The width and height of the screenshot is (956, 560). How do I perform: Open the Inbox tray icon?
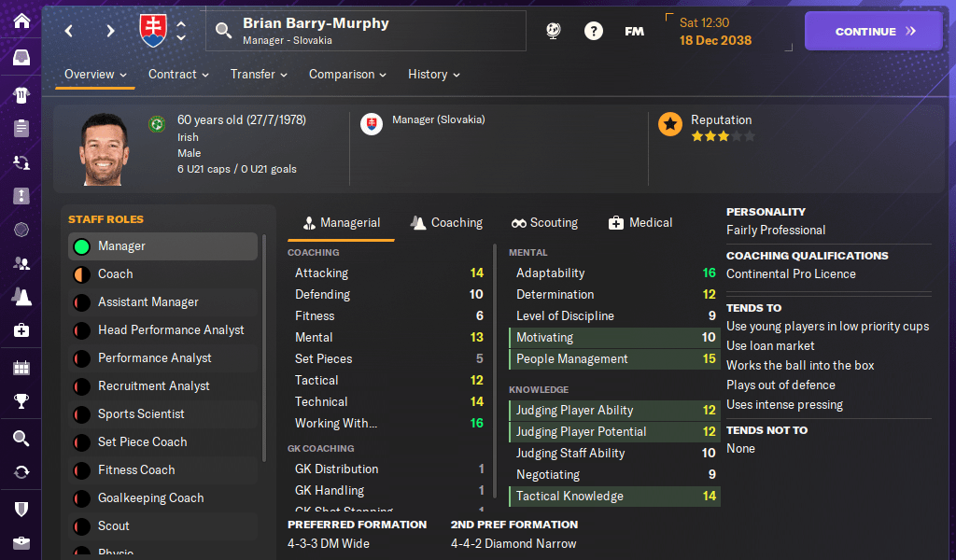tap(21, 57)
